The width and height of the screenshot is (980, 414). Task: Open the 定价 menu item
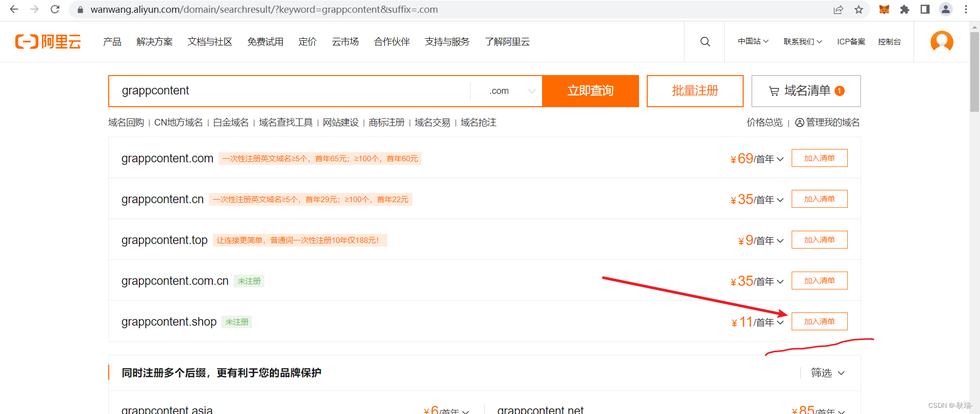tap(307, 42)
